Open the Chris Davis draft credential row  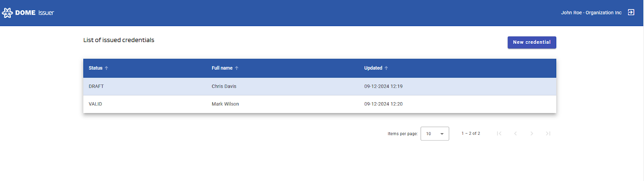coord(224,86)
